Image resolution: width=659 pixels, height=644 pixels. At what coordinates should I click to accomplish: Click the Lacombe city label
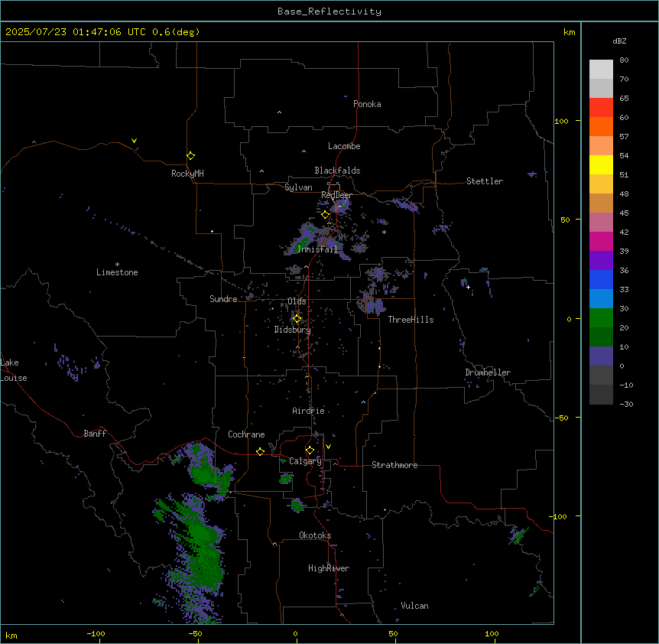click(x=344, y=146)
